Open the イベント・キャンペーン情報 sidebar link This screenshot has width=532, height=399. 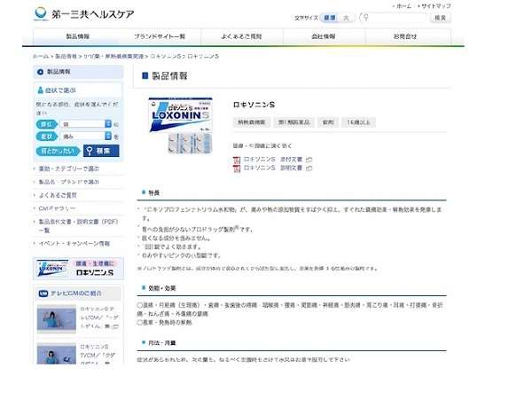click(x=74, y=244)
